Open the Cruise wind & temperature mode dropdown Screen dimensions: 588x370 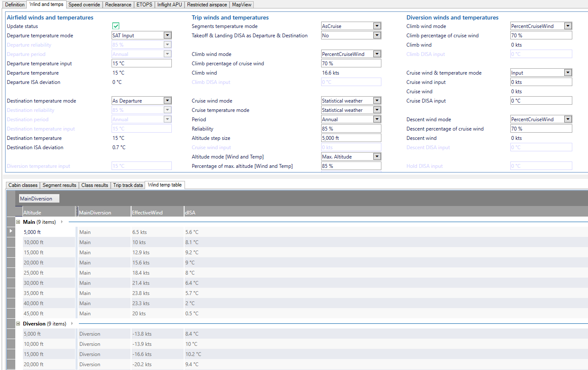click(x=568, y=72)
